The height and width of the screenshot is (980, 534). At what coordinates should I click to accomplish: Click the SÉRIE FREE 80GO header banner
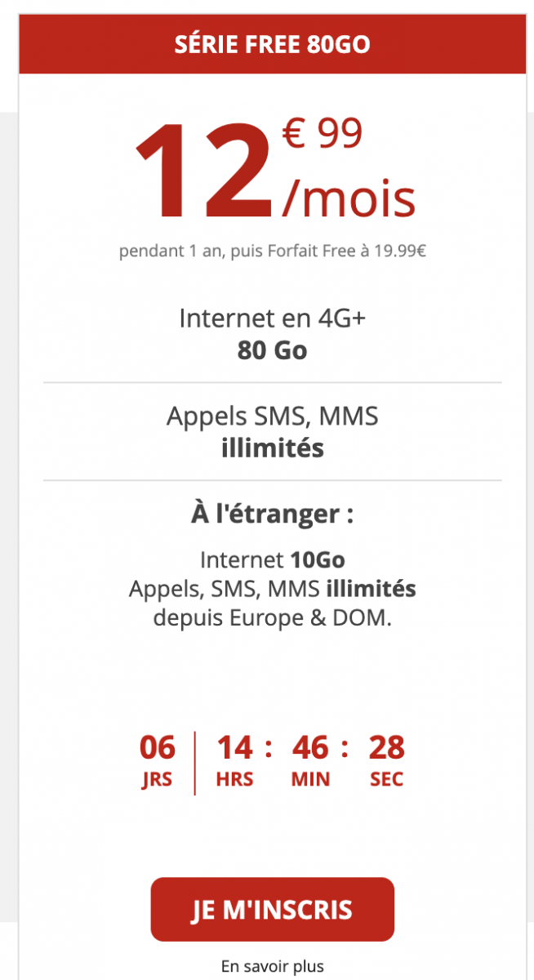tap(272, 44)
